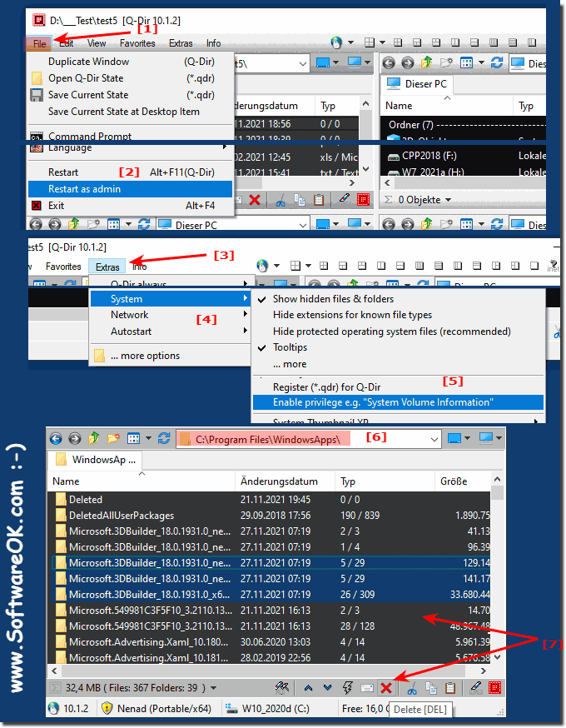
Task: Click the red Q-Dir square icon in WindowsApps toolbar
Action: (495, 688)
